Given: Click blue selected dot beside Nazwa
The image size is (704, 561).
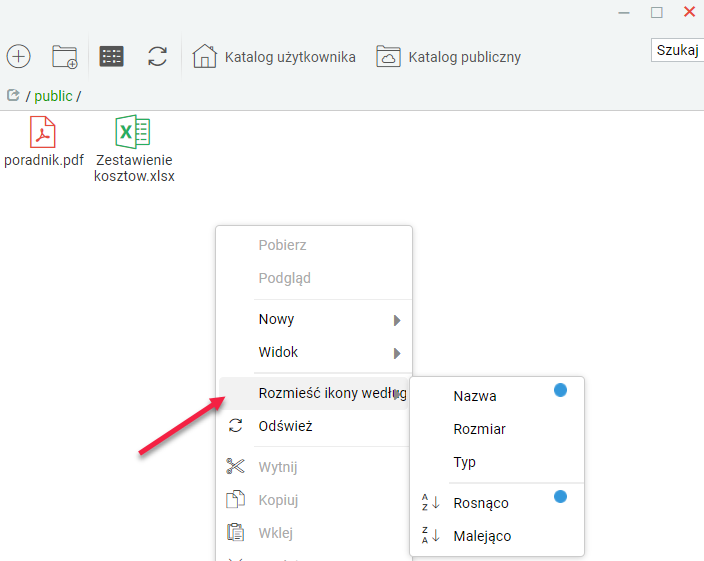Looking at the screenshot, I should (x=560, y=390).
